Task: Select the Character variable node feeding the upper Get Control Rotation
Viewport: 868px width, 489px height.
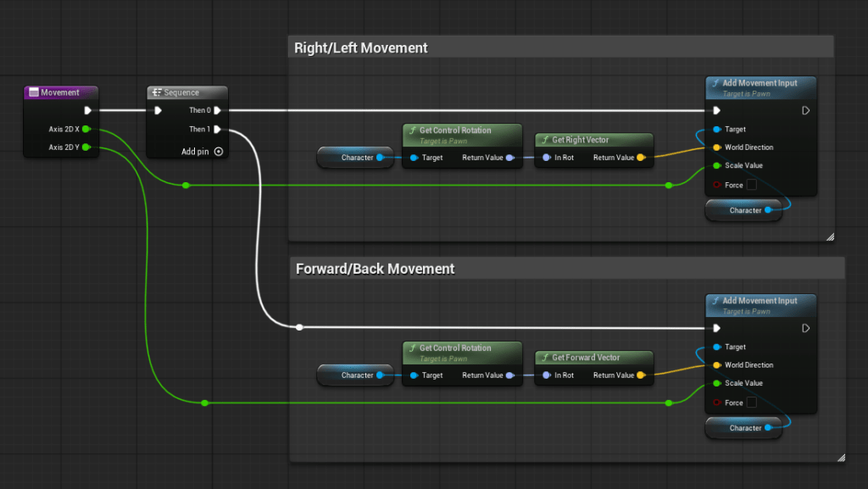Action: (x=355, y=158)
